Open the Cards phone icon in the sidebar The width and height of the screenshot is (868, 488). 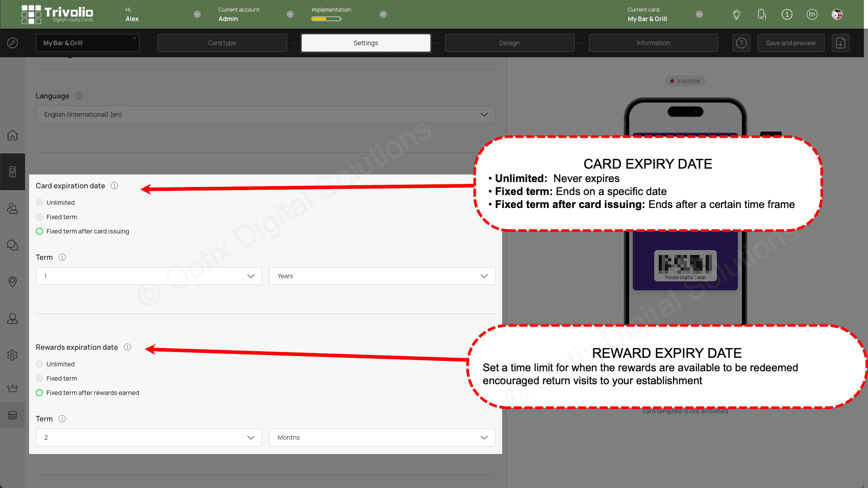coord(13,172)
